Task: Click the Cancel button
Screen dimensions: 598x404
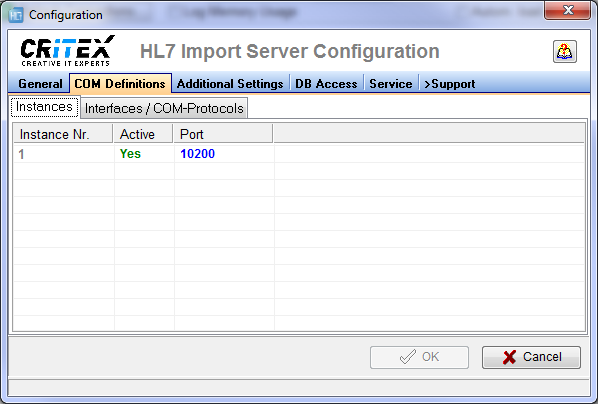Action: click(x=531, y=357)
